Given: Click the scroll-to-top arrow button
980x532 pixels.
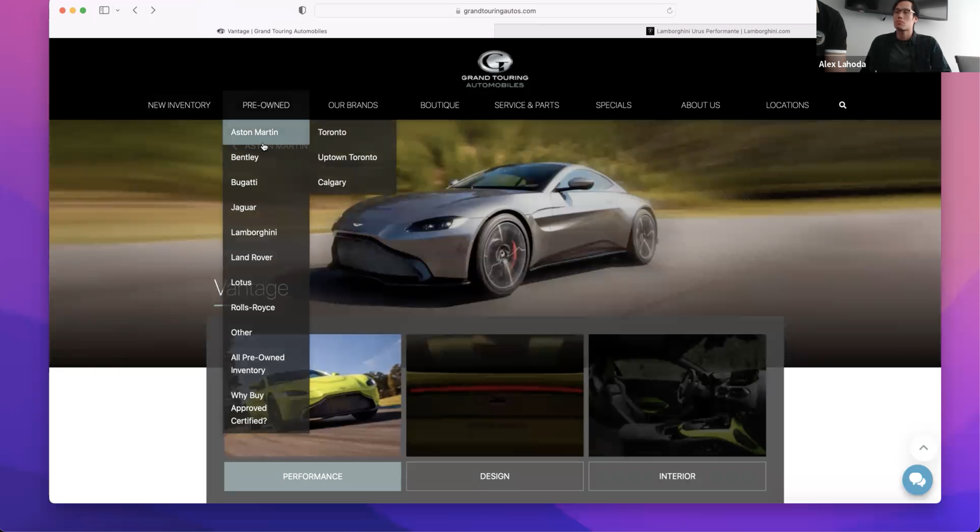Looking at the screenshot, I should click(923, 448).
